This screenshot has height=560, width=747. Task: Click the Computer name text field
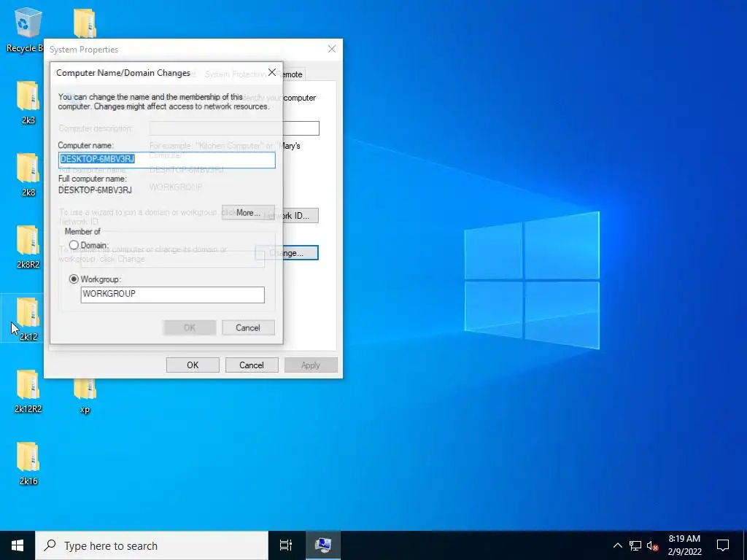[x=167, y=160]
